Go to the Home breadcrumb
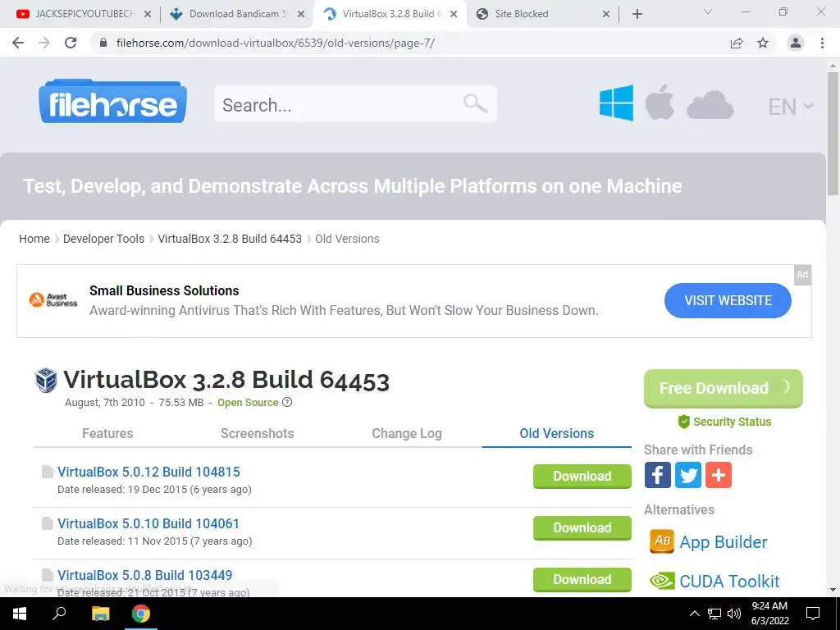840x630 pixels. pos(34,239)
